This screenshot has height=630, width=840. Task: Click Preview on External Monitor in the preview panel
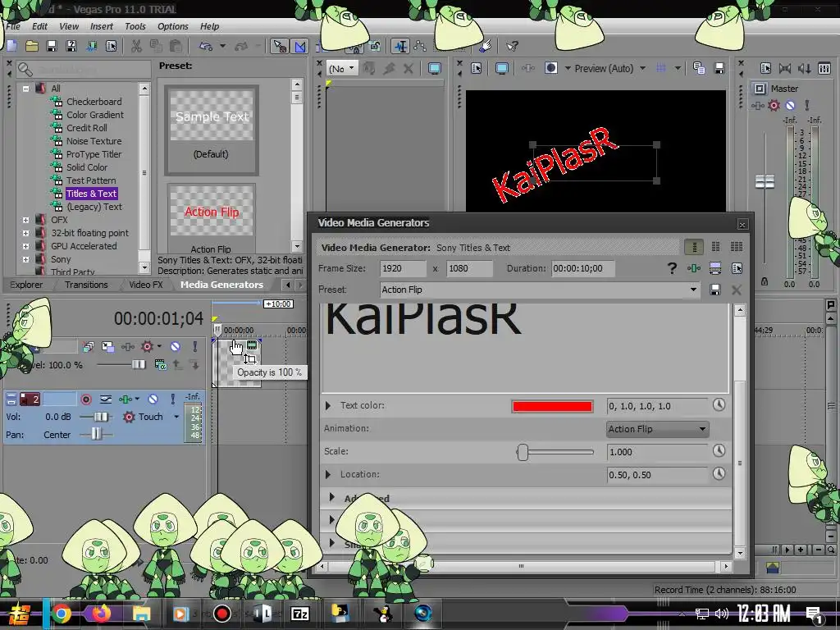pyautogui.click(x=501, y=68)
